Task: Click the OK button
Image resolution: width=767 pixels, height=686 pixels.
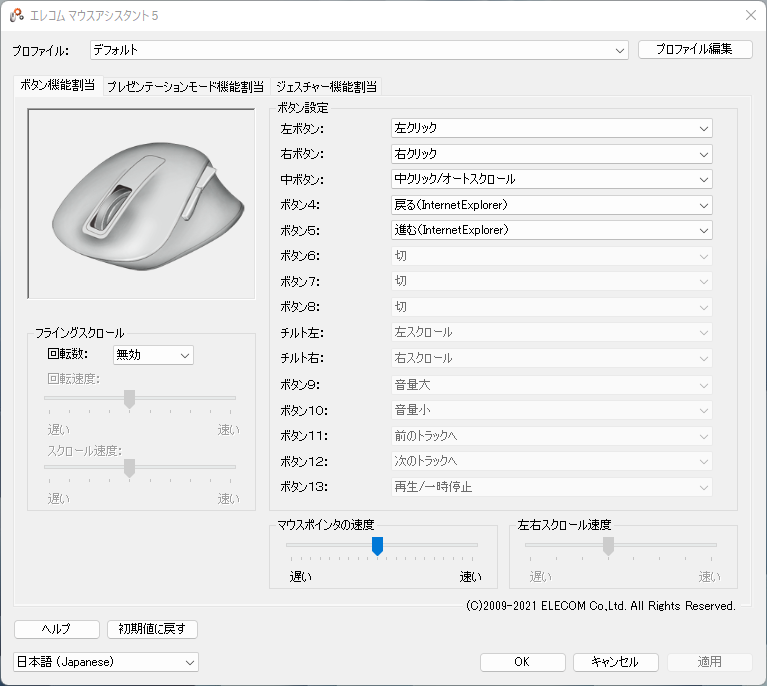Action: pyautogui.click(x=522, y=662)
